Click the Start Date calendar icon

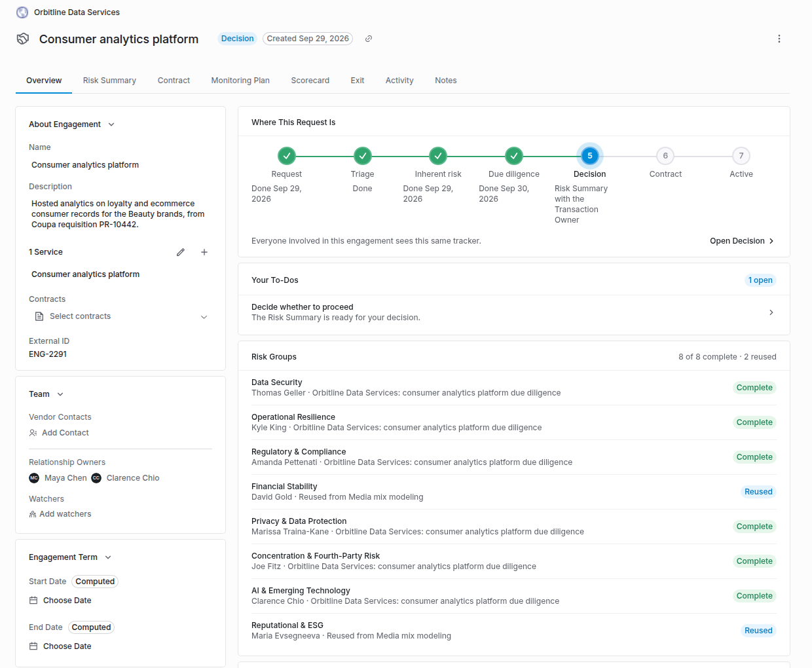point(33,601)
